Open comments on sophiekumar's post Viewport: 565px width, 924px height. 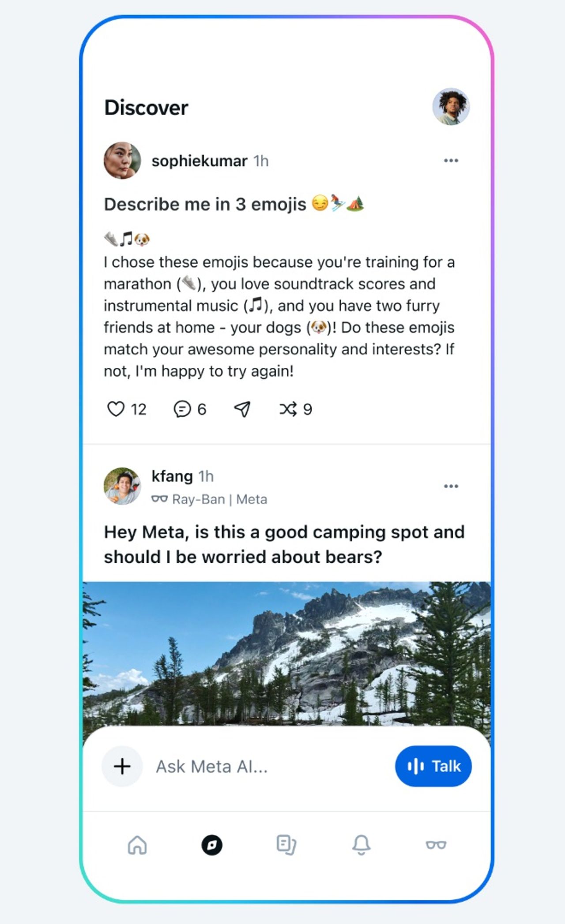184,409
